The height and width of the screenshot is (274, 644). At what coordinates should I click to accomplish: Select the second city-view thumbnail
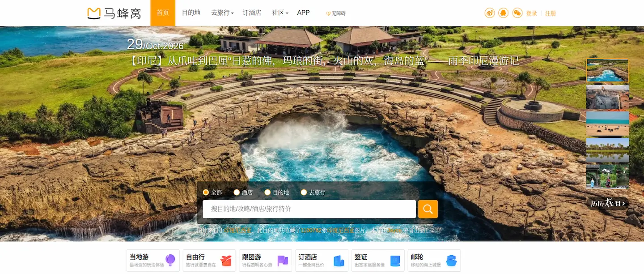(x=608, y=97)
